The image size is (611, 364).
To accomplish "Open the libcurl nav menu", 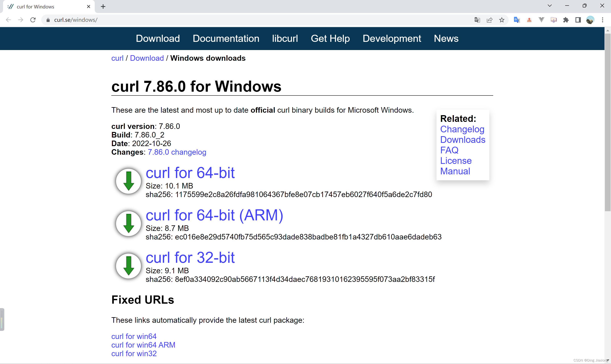I will pos(285,39).
